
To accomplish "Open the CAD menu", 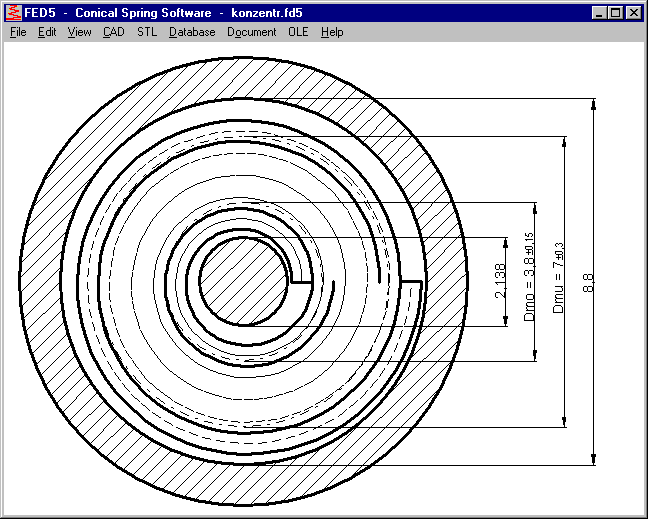I will point(114,32).
